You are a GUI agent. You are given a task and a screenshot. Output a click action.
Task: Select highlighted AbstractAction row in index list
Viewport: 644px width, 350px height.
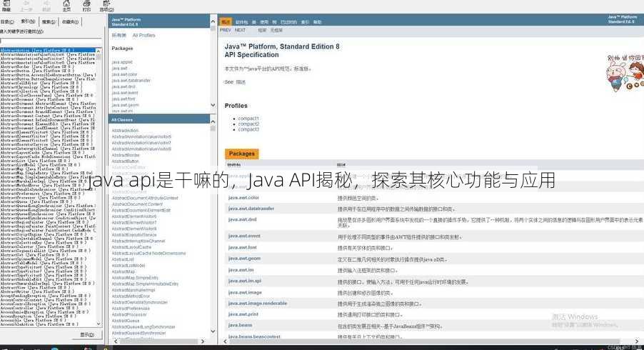click(48, 50)
